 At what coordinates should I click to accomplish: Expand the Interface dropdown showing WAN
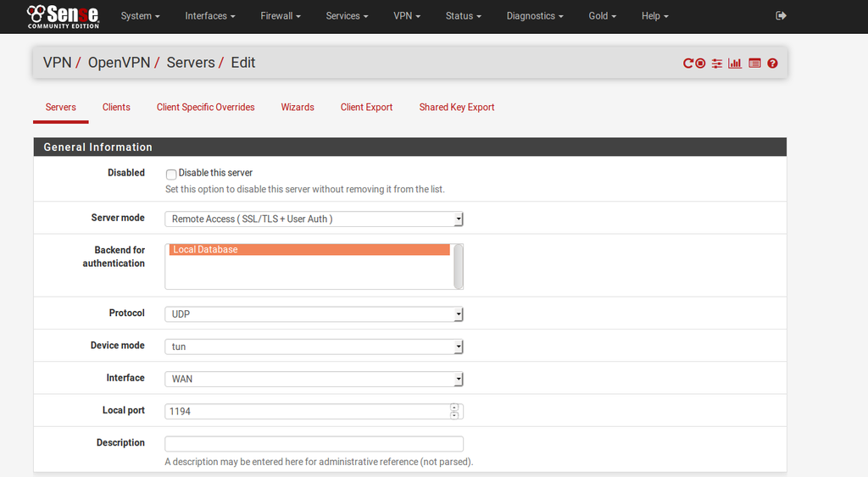coord(314,379)
